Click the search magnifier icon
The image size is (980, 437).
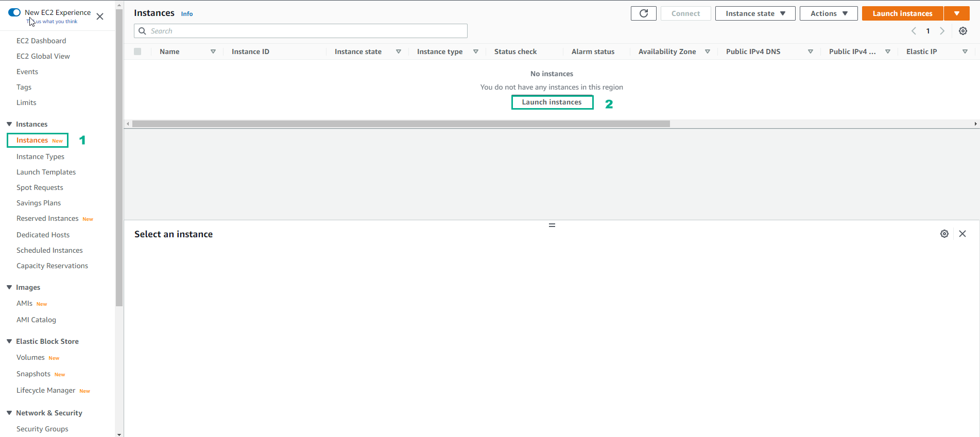143,31
